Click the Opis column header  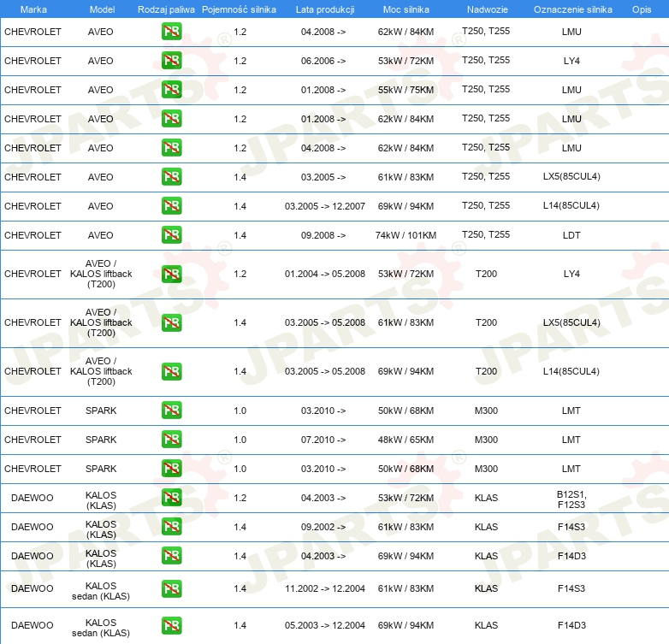click(642, 9)
